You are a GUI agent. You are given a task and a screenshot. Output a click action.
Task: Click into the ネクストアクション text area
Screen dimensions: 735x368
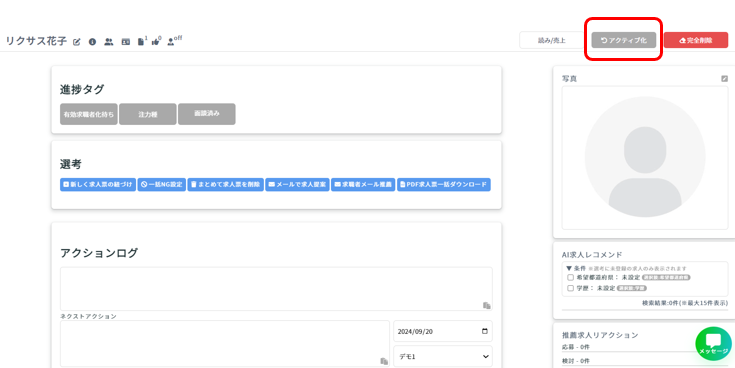(x=225, y=344)
